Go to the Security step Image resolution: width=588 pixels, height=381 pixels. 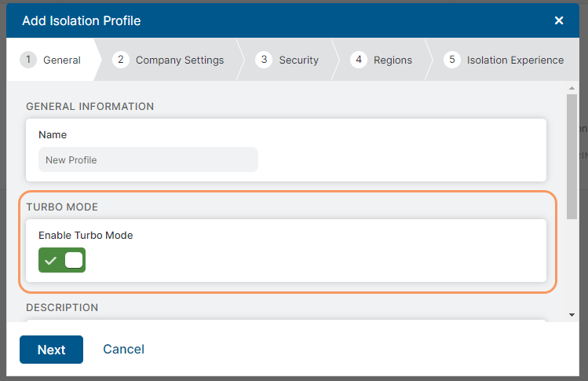coord(298,60)
